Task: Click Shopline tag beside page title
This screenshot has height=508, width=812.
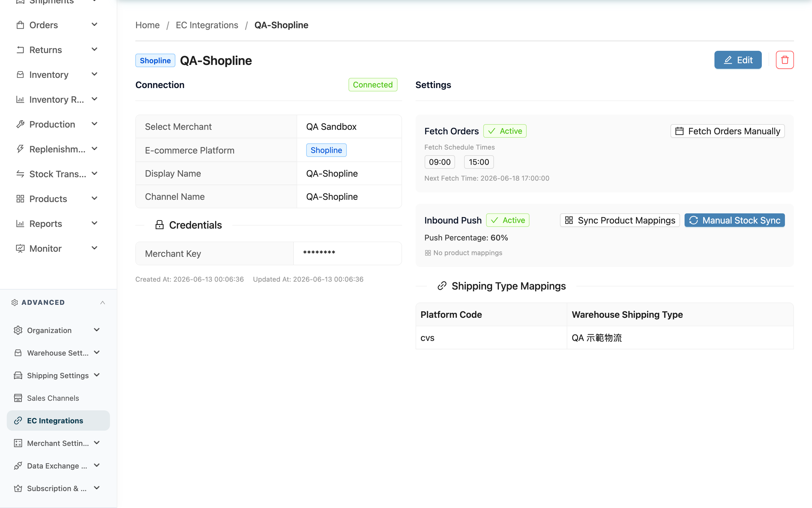Action: click(x=155, y=60)
